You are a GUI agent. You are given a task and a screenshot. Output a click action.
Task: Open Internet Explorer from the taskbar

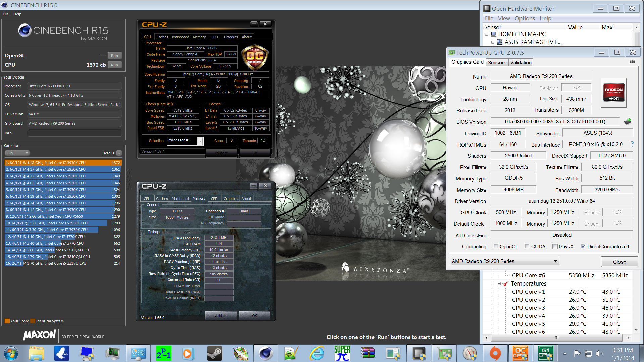[317, 353]
